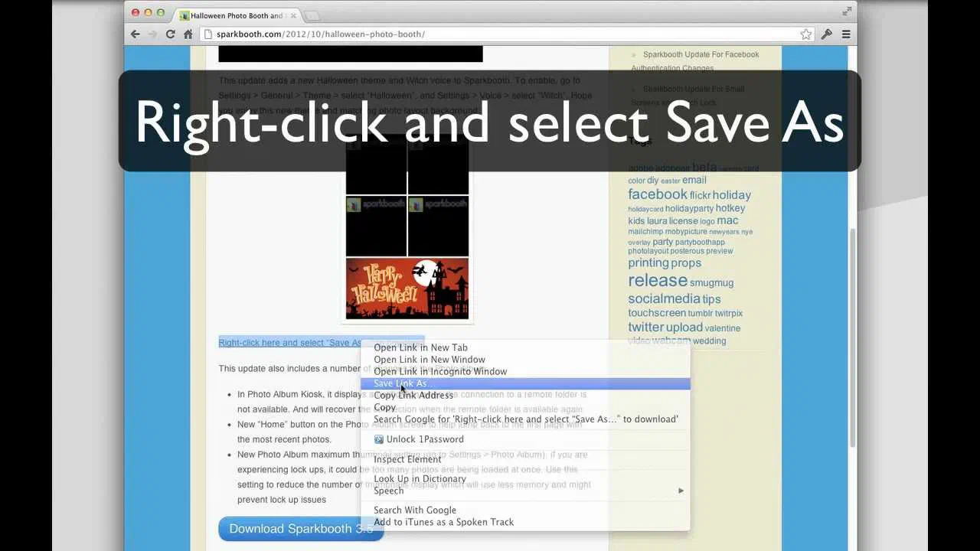The image size is (980, 551).
Task: Open the wrench settings icon
Action: 826,34
